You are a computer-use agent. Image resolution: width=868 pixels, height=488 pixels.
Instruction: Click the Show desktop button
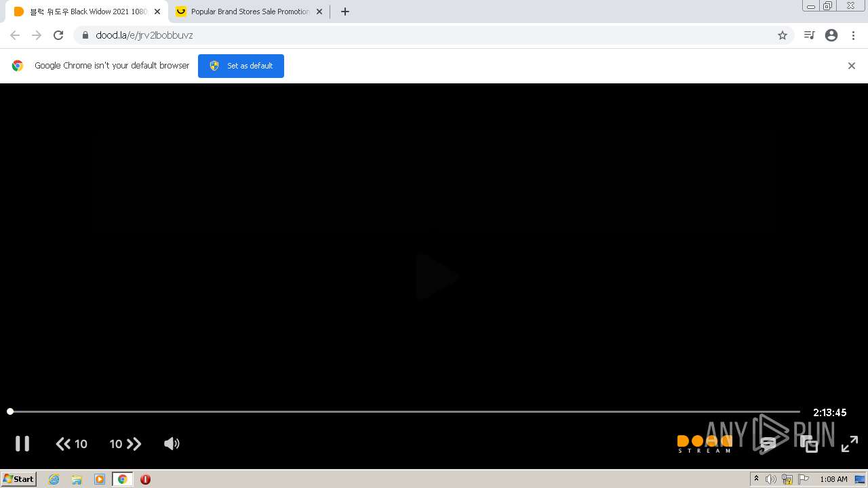click(x=861, y=479)
